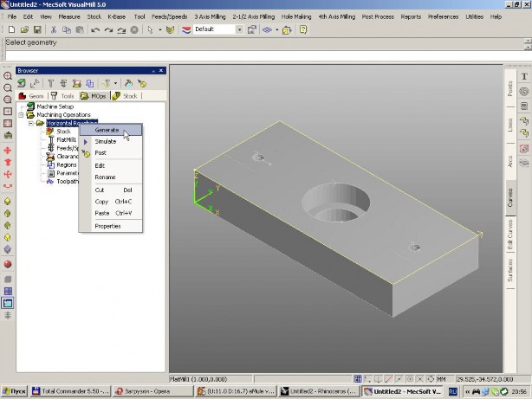Click the New file icon

pos(11,29)
